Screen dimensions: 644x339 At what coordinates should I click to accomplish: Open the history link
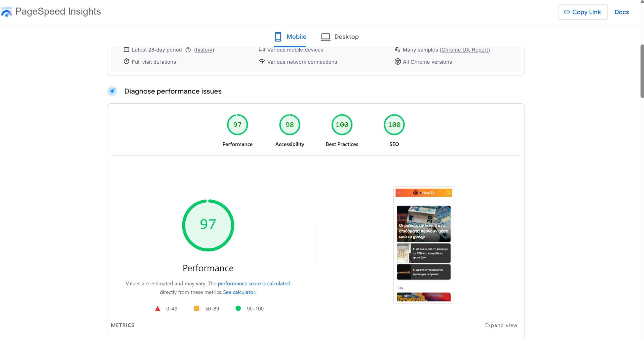pyautogui.click(x=204, y=50)
